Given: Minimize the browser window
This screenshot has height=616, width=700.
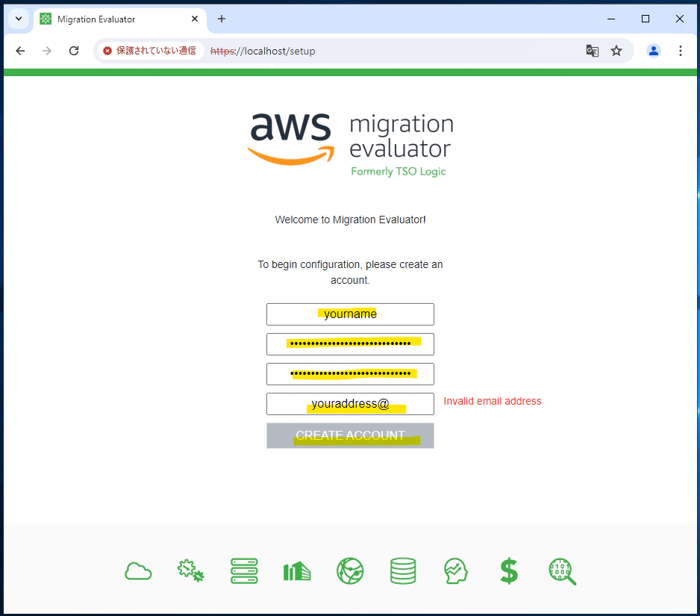Looking at the screenshot, I should click(611, 19).
